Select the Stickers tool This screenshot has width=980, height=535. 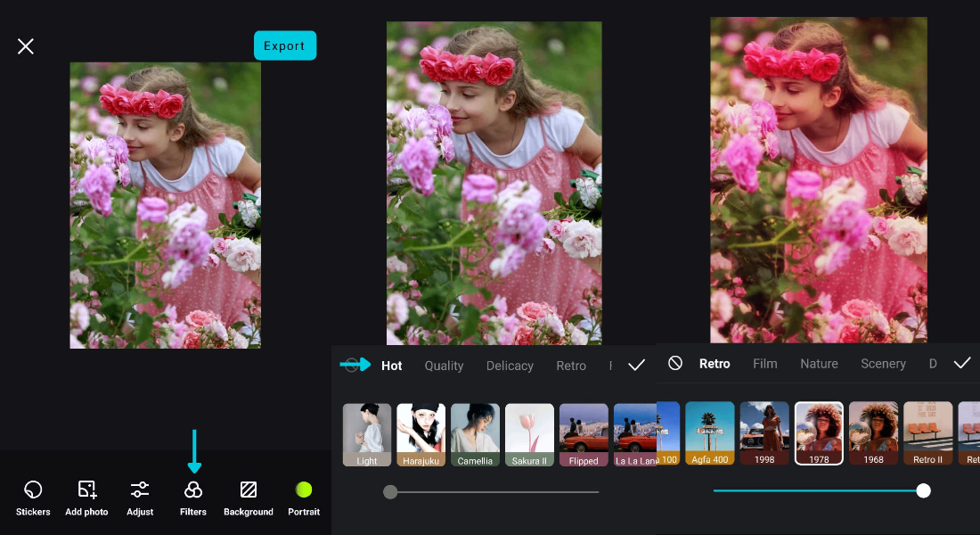(33, 496)
